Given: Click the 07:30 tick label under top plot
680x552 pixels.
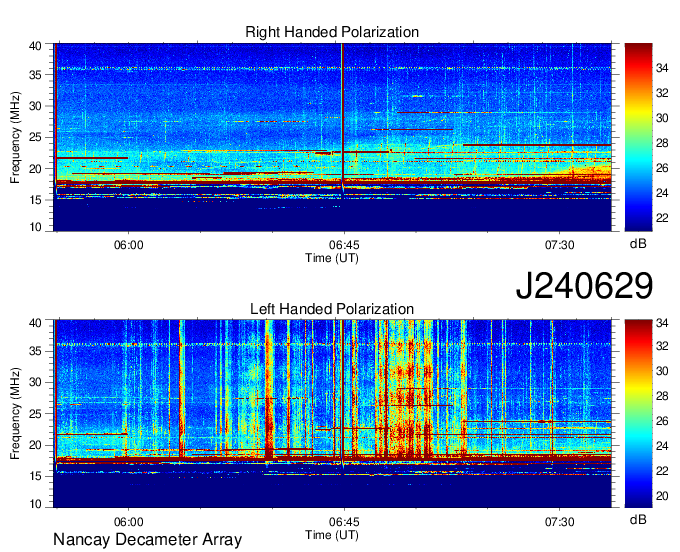Looking at the screenshot, I should click(559, 245).
